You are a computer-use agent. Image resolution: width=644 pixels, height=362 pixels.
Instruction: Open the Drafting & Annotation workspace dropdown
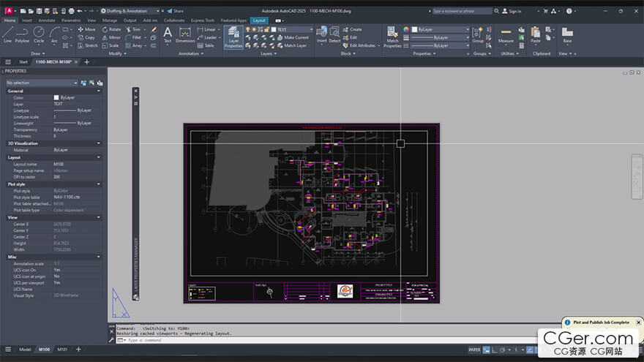click(x=132, y=11)
